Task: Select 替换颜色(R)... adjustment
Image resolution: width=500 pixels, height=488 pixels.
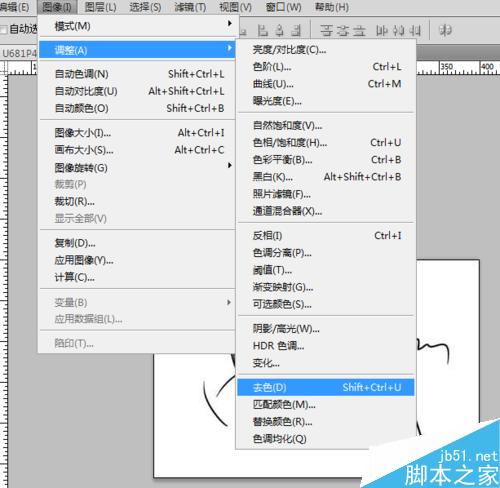Action: coord(326,422)
